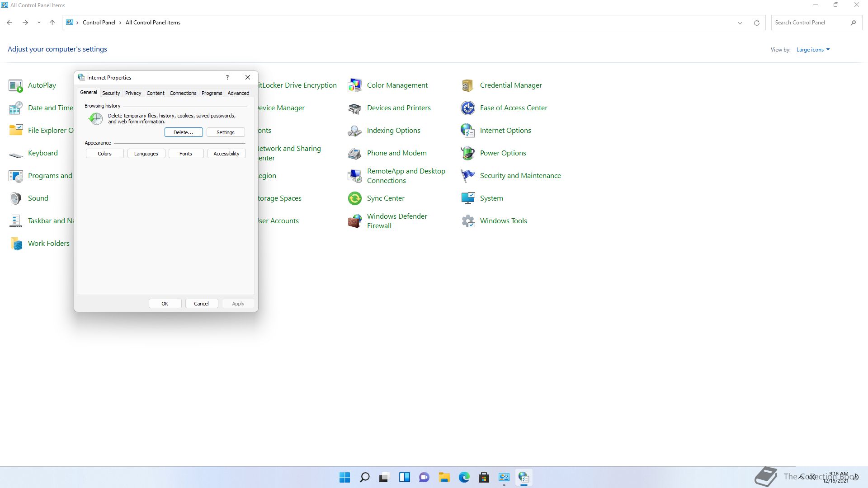Open the AutoPlay icon
The width and height of the screenshot is (868, 488).
(16, 85)
